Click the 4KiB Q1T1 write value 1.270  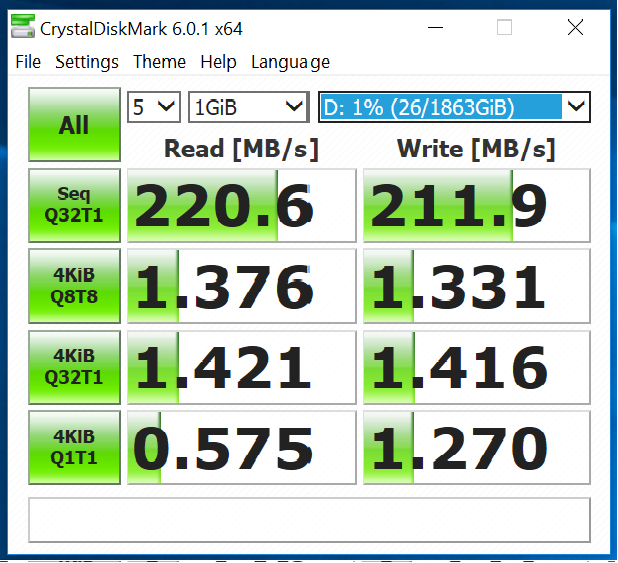point(477,448)
